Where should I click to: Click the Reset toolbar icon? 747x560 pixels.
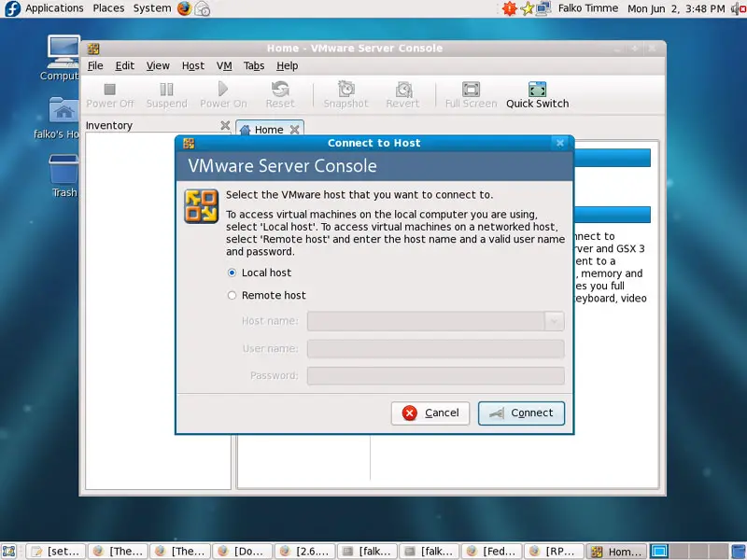click(279, 90)
